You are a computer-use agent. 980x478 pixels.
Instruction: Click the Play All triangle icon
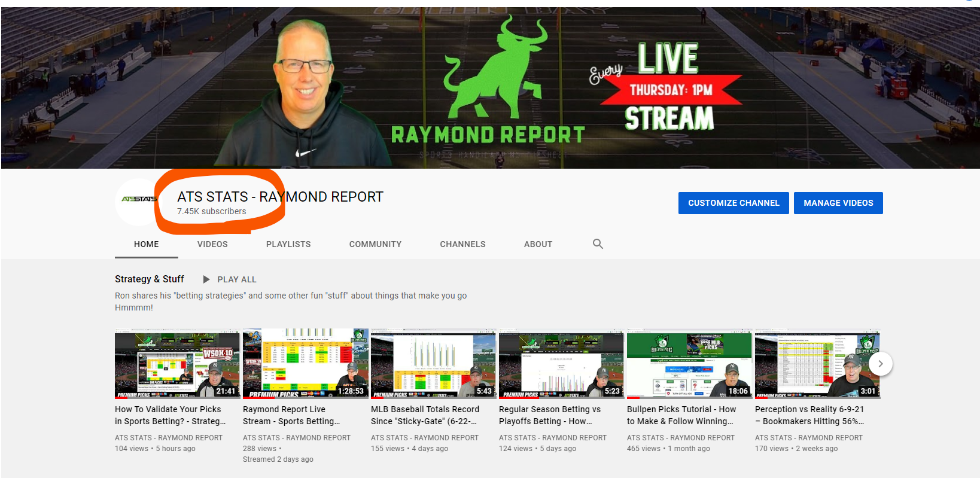[206, 279]
